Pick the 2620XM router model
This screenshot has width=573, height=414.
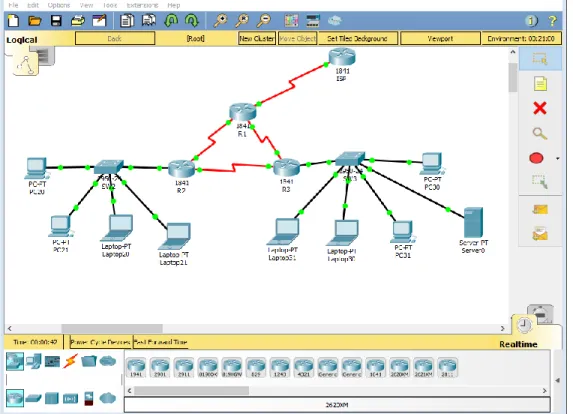point(400,368)
